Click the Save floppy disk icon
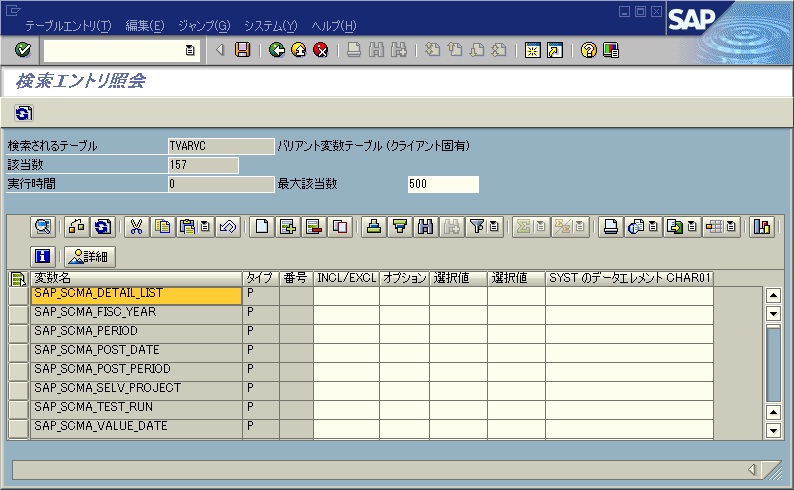794x490 pixels. pyautogui.click(x=242, y=50)
